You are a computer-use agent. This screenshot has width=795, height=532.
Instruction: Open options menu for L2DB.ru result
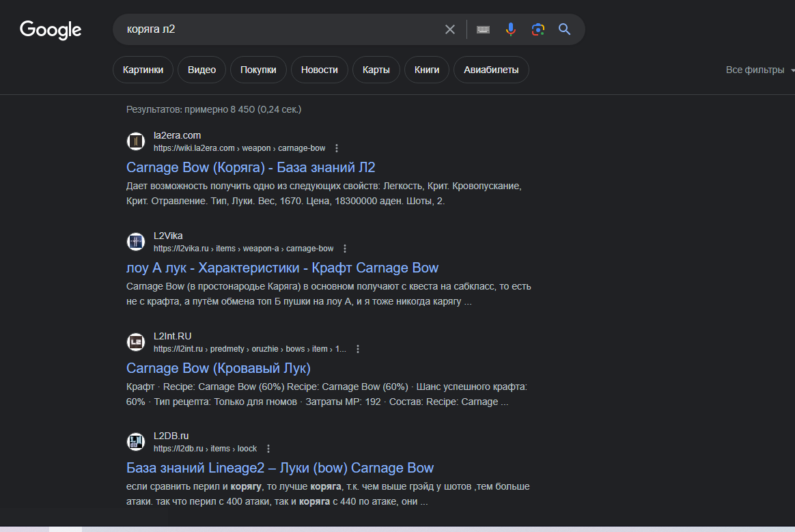pyautogui.click(x=268, y=449)
